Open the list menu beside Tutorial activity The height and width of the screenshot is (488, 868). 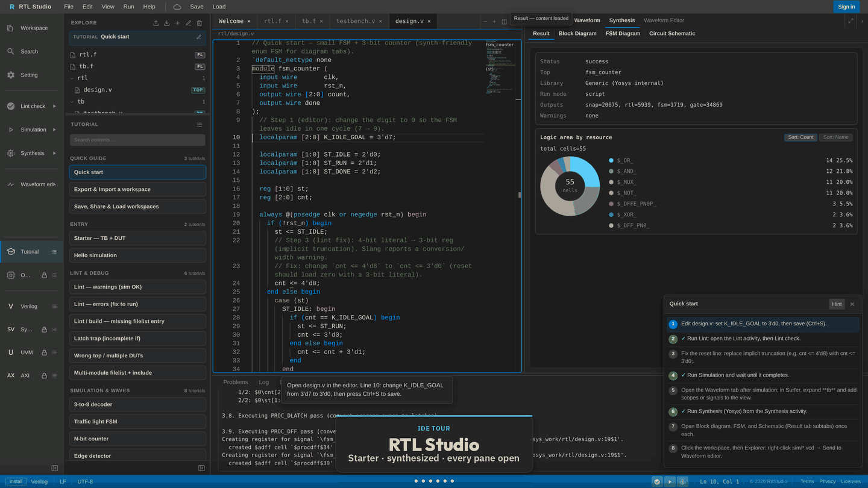pos(54,252)
